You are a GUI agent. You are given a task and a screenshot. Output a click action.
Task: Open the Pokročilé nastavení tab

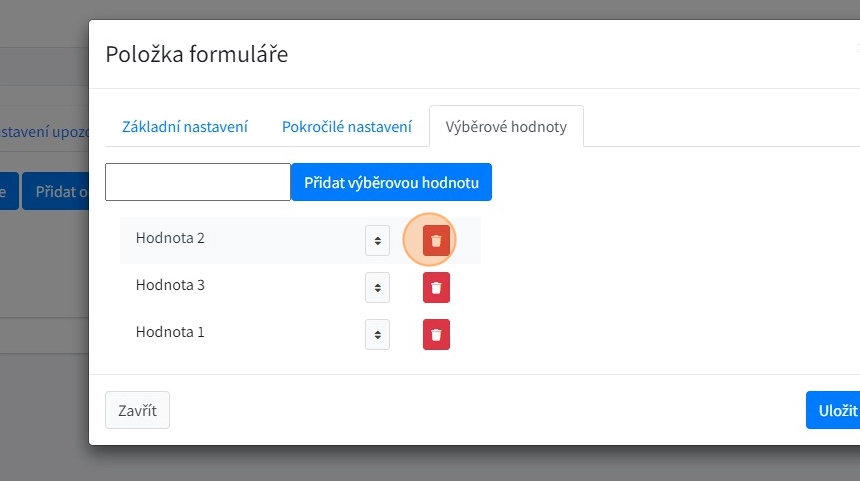347,127
